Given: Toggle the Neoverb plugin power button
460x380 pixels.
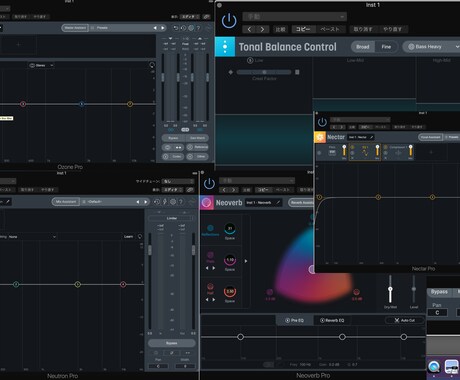Looking at the screenshot, I should tap(209, 183).
